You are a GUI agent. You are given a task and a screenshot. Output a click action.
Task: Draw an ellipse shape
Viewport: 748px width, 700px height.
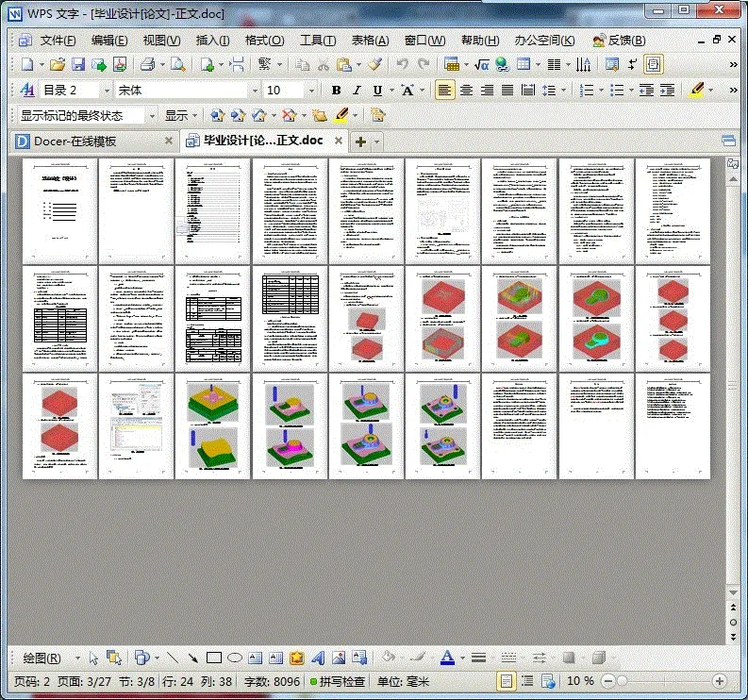click(x=235, y=658)
